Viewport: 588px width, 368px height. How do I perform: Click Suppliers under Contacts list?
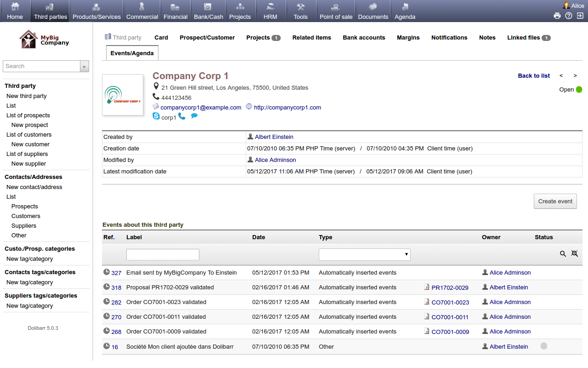click(24, 226)
